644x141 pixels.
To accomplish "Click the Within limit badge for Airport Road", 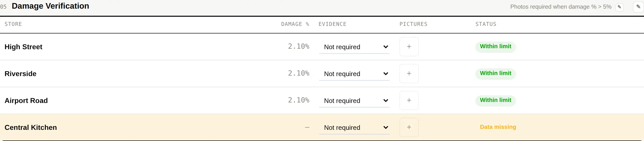I will 495,100.
